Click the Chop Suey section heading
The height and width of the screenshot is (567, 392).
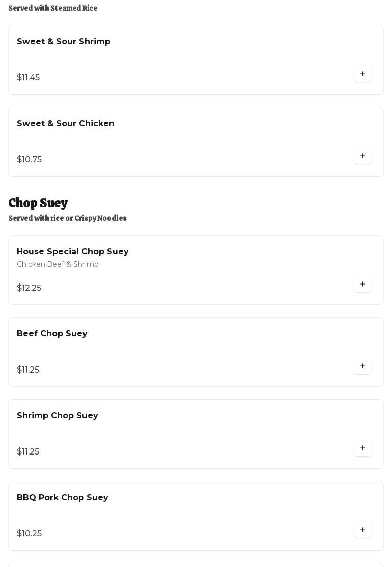(38, 203)
